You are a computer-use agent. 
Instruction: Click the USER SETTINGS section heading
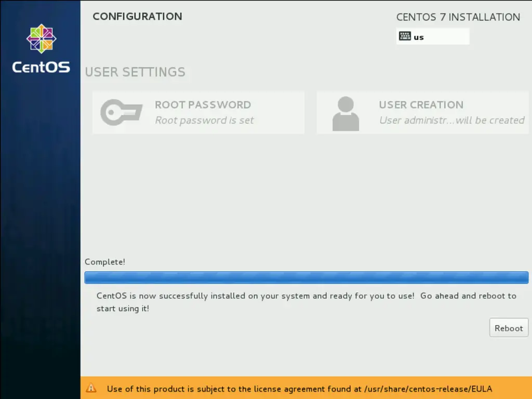coord(135,72)
